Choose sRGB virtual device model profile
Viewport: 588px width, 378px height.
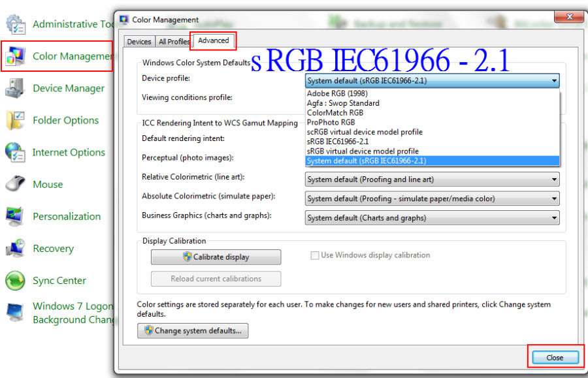coord(433,151)
